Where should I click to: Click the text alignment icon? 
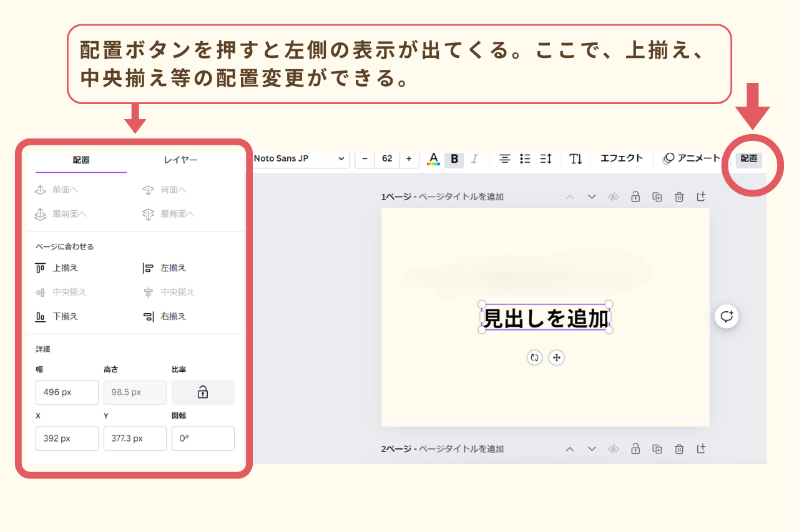pyautogui.click(x=505, y=158)
